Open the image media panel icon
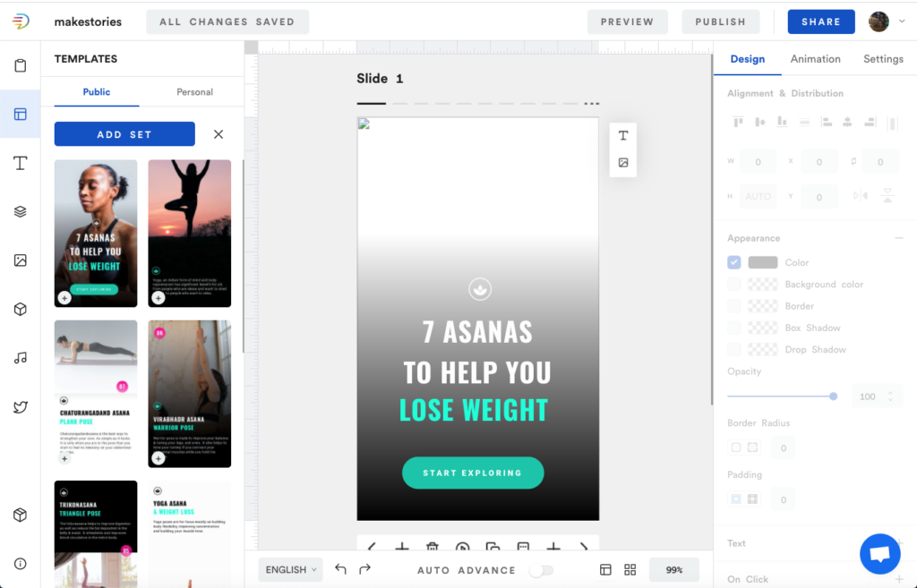Screen dimensions: 917x588 point(21,260)
